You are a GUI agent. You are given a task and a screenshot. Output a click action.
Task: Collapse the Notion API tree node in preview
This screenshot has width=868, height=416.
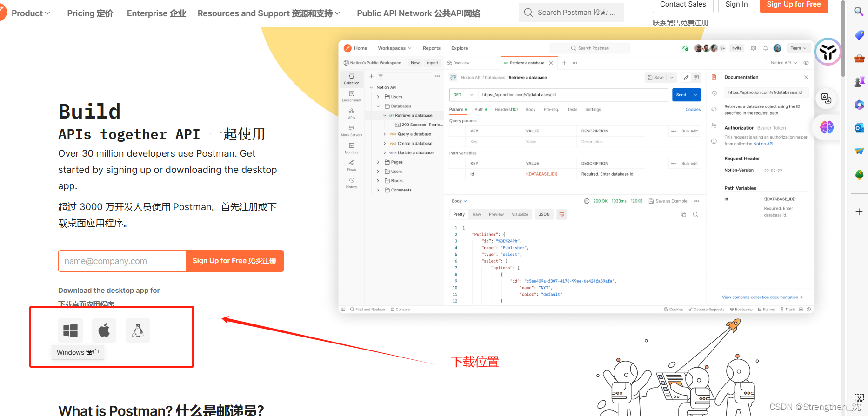[372, 87]
